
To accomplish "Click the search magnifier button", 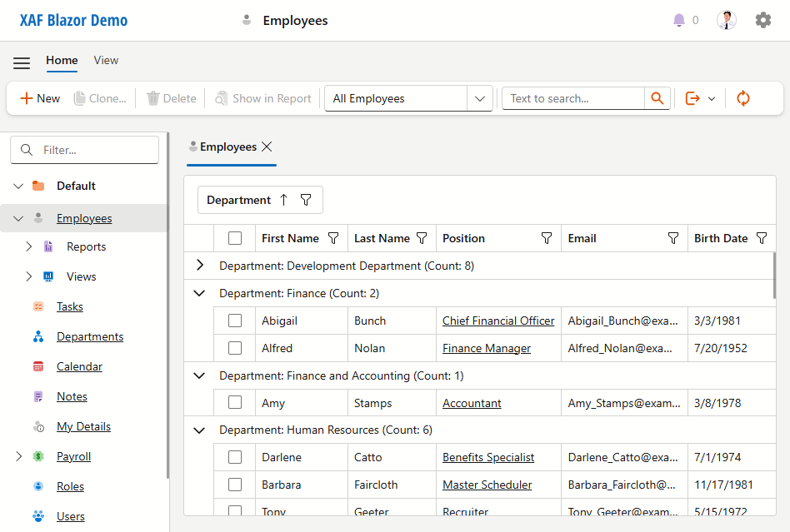I will point(657,98).
